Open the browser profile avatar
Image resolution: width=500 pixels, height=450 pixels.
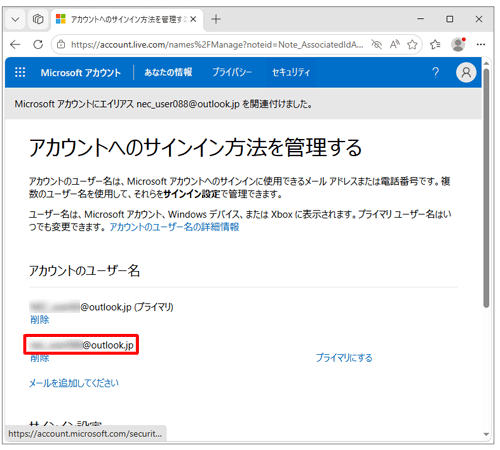click(x=458, y=44)
